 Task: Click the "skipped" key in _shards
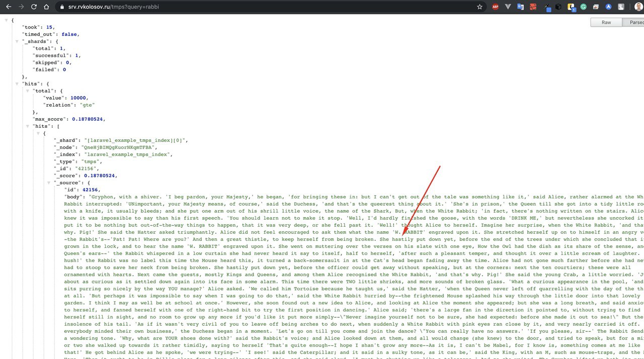click(47, 62)
